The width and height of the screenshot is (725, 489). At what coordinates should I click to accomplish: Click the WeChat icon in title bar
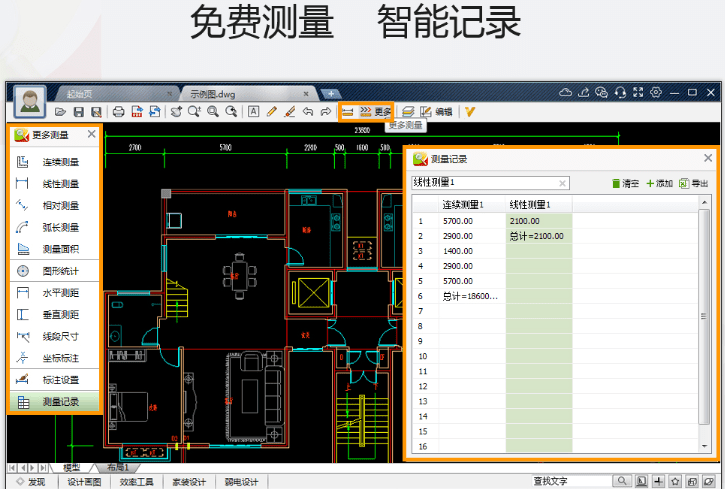point(602,92)
